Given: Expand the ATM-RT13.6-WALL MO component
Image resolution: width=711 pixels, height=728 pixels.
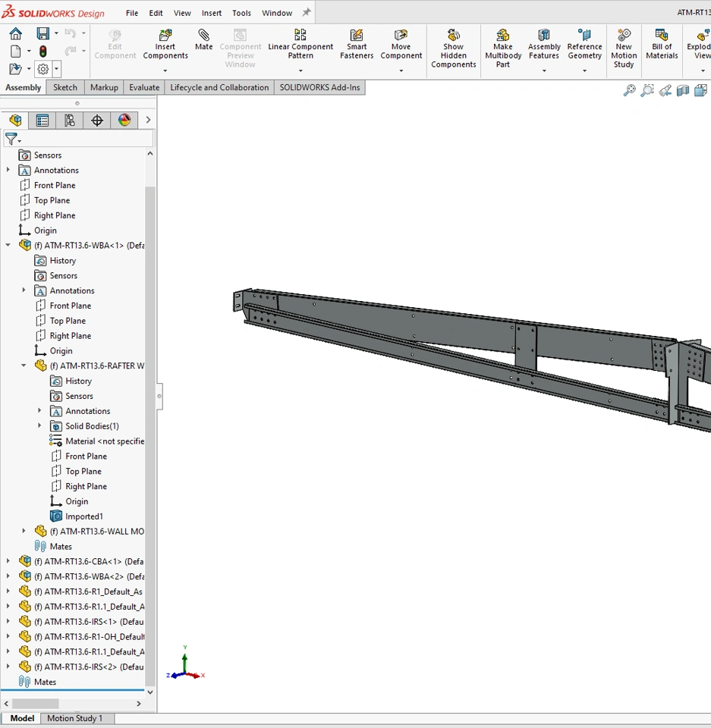Looking at the screenshot, I should point(24,531).
